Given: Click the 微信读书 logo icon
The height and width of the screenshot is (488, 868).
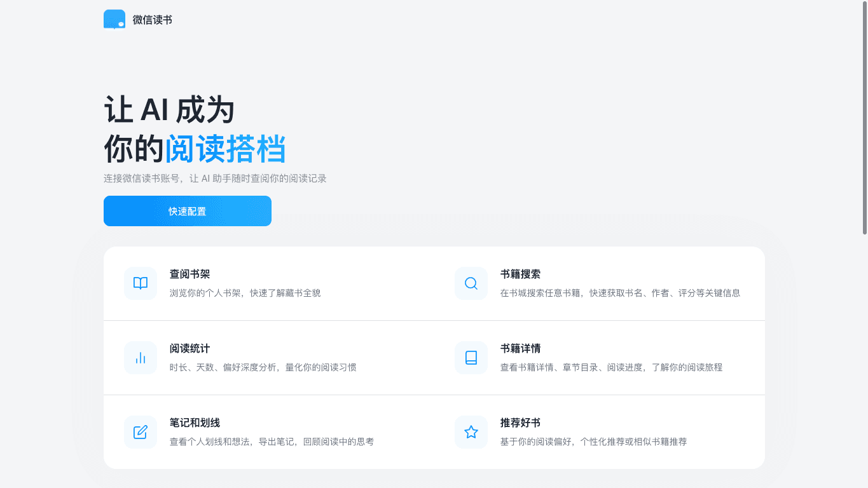Looking at the screenshot, I should (114, 20).
